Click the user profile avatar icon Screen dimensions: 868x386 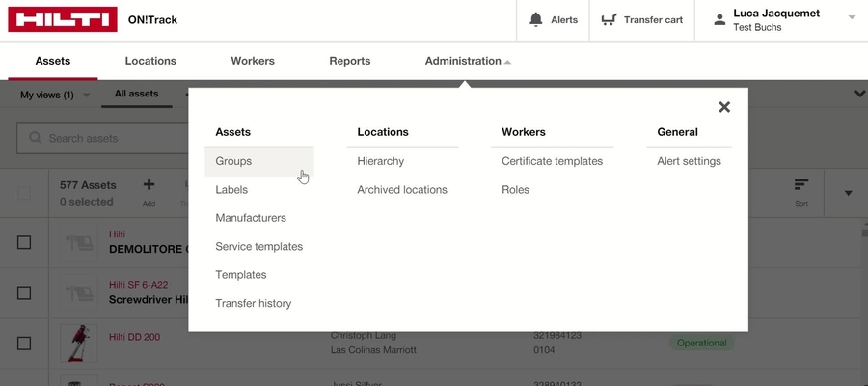(719, 20)
